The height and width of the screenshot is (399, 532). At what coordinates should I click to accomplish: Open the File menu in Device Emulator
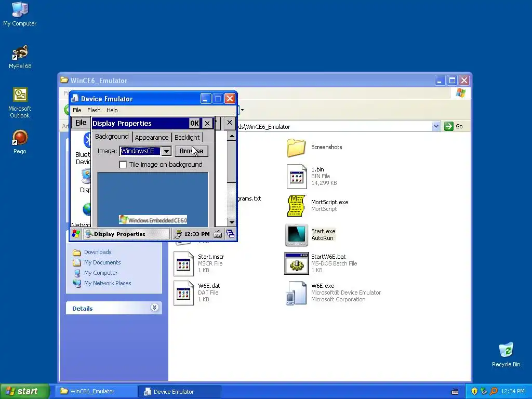[77, 110]
